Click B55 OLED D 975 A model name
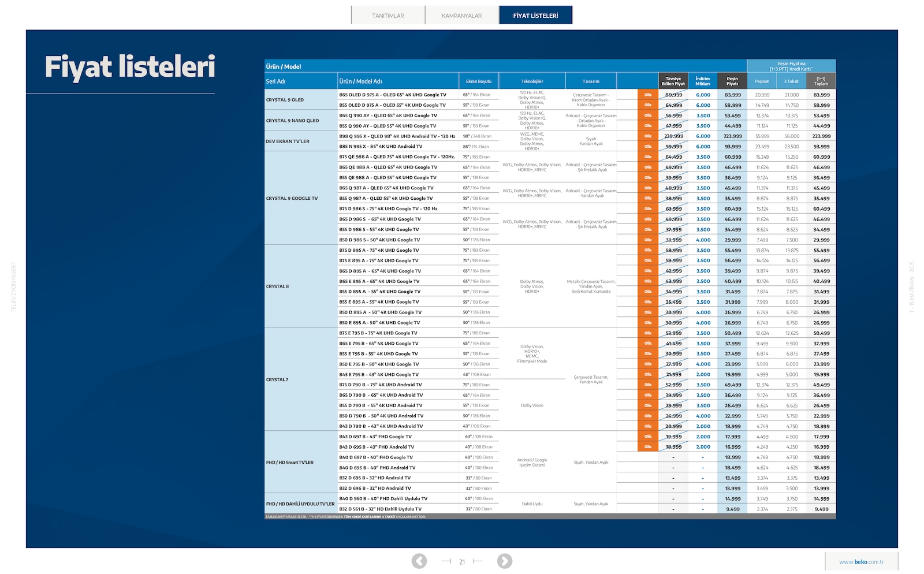The image size is (924, 574). [x=392, y=105]
